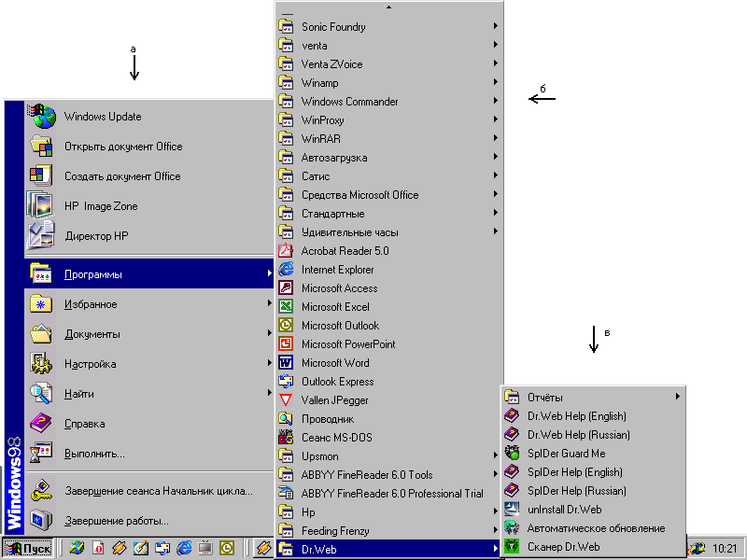Click the Microsoft Excel icon
The width and height of the screenshot is (747, 560).
[286, 306]
